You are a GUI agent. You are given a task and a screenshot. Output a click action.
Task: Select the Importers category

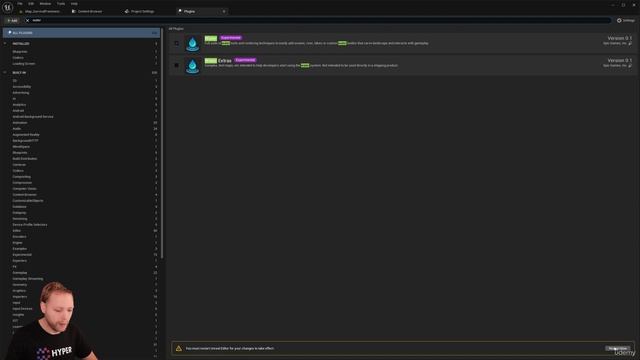(20, 297)
